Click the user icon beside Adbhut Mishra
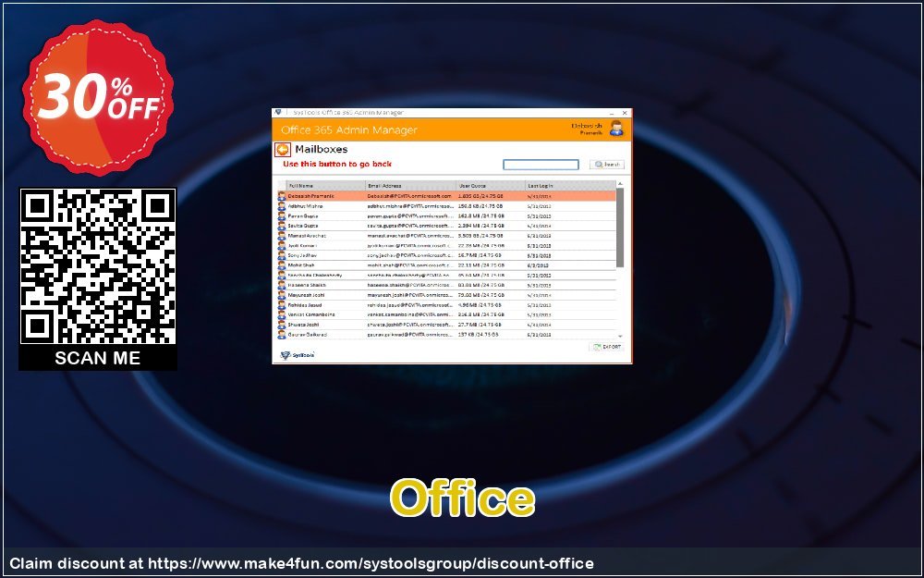Image resolution: width=924 pixels, height=578 pixels. (282, 206)
